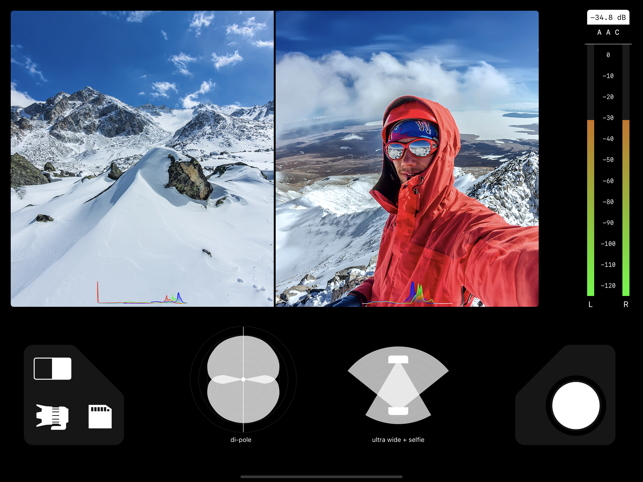Screen dimensions: 643x482
Task: Click the L channel label
Action: coord(591,304)
